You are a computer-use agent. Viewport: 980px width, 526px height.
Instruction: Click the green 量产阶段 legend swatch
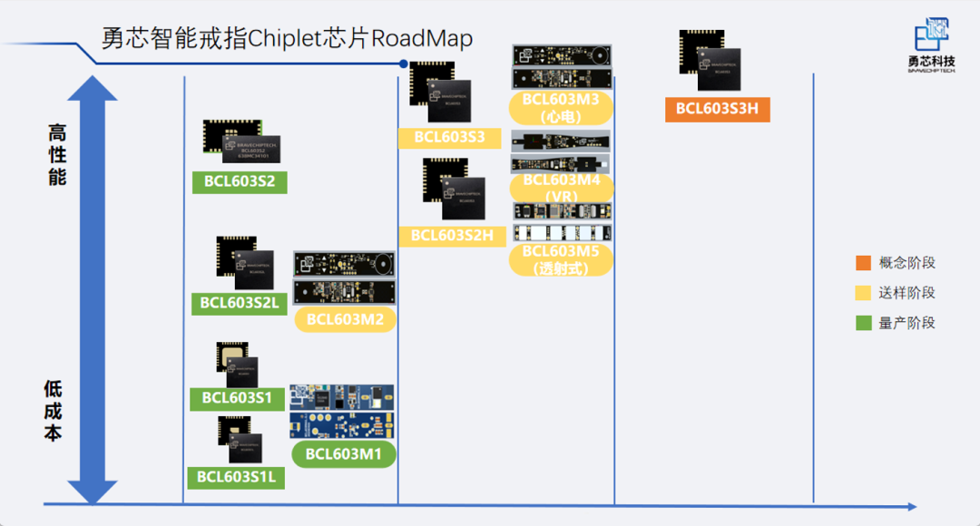point(863,323)
